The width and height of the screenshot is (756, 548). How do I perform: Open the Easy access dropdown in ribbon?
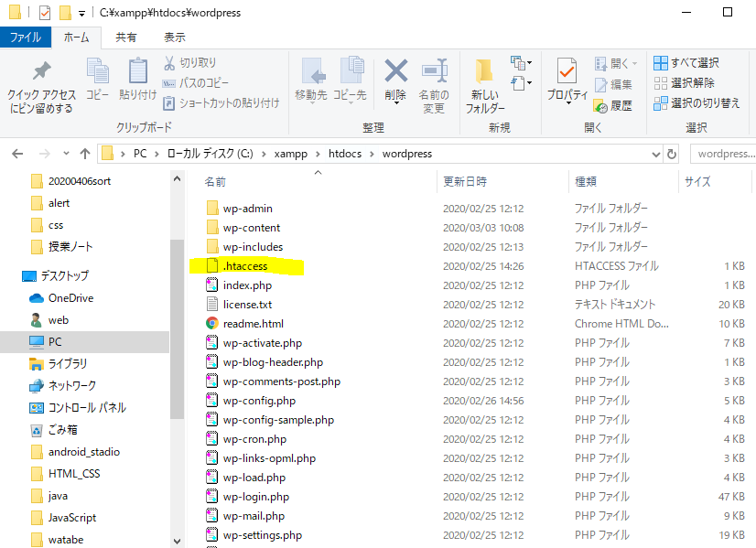coord(521,83)
